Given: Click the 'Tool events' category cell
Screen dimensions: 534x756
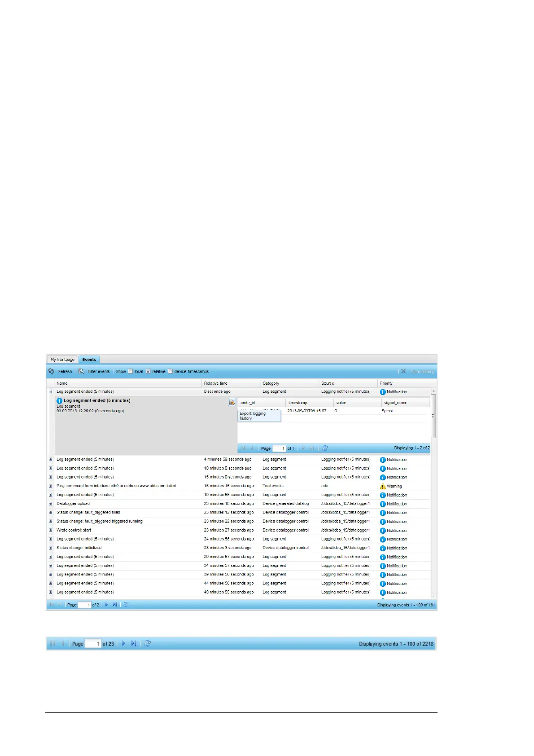Looking at the screenshot, I should click(x=273, y=486).
